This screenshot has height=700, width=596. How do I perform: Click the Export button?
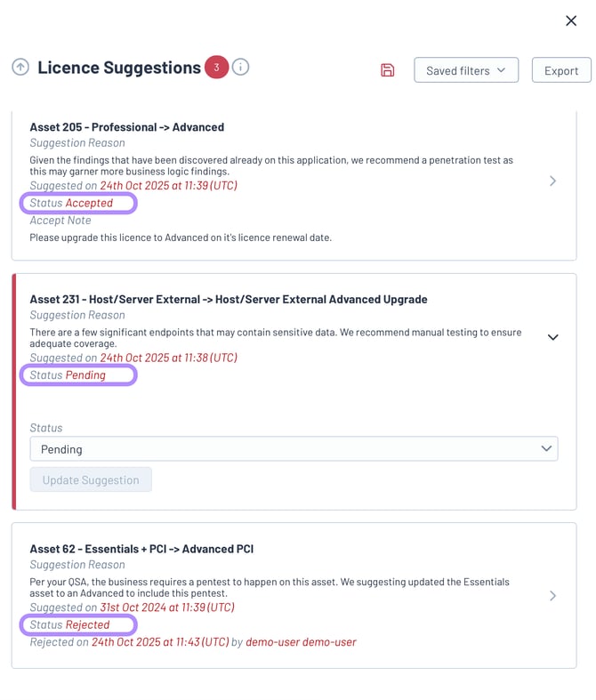pos(560,70)
